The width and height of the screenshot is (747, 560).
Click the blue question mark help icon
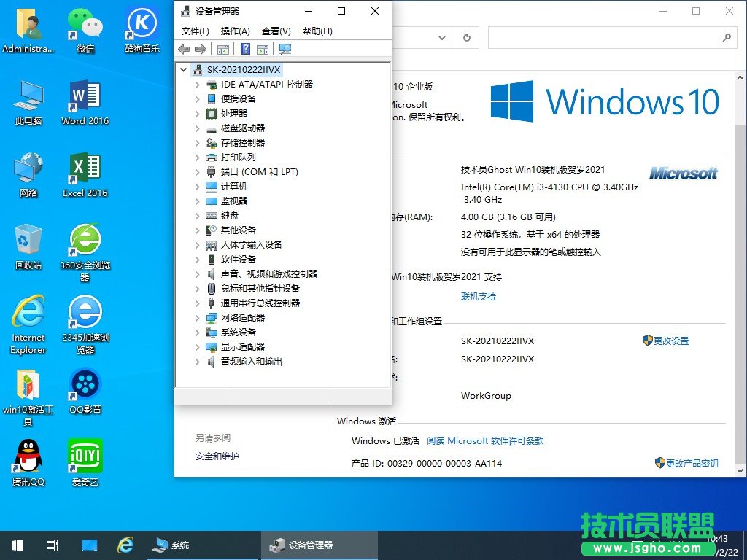pos(245,49)
